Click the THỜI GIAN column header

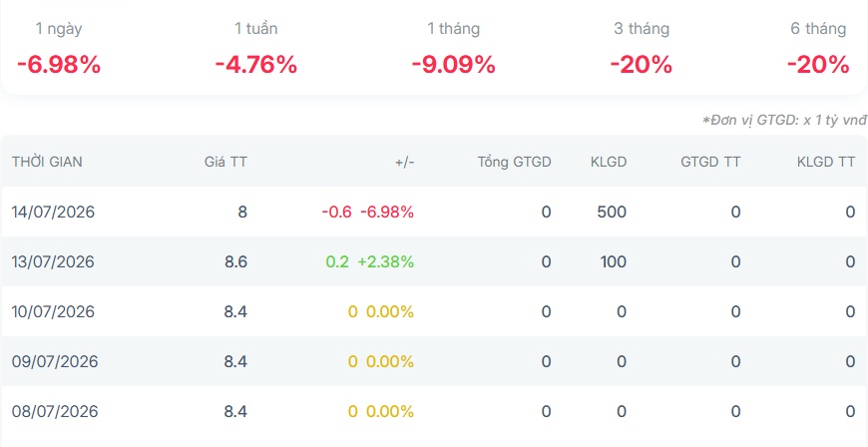(x=47, y=162)
